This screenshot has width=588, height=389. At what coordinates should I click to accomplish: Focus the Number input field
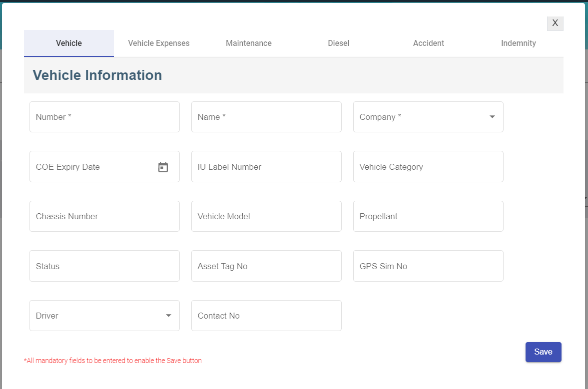(104, 117)
